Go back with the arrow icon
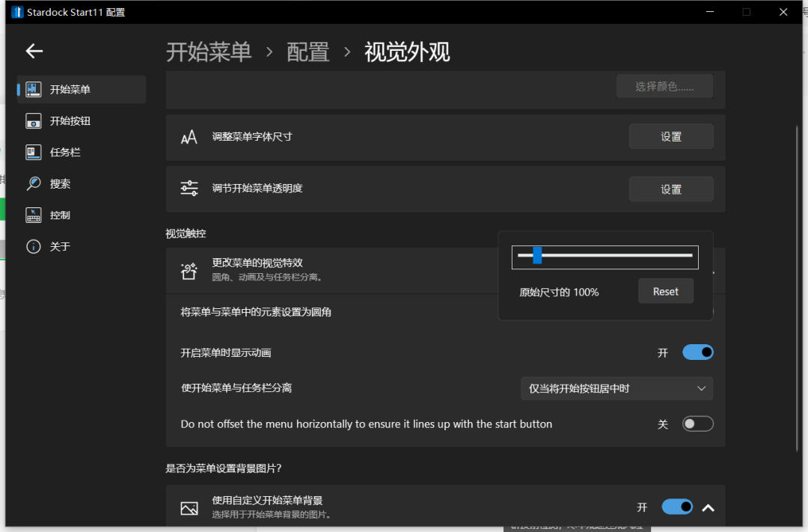 point(34,51)
